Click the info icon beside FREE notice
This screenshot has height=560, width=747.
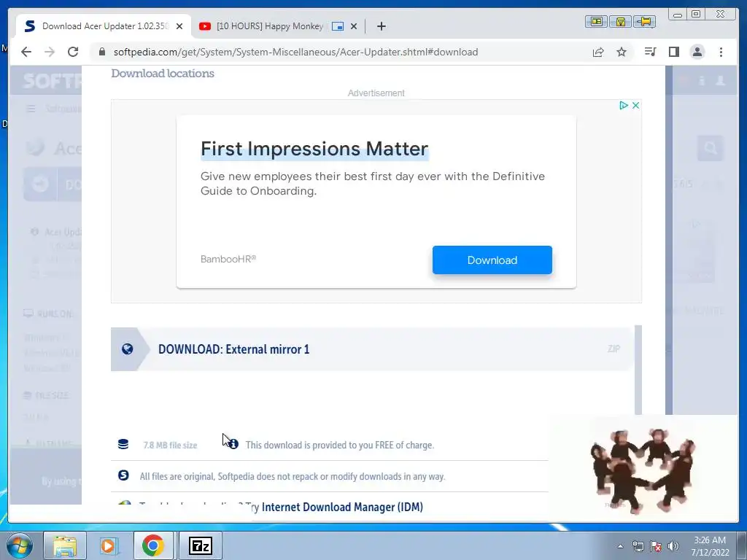233,444
